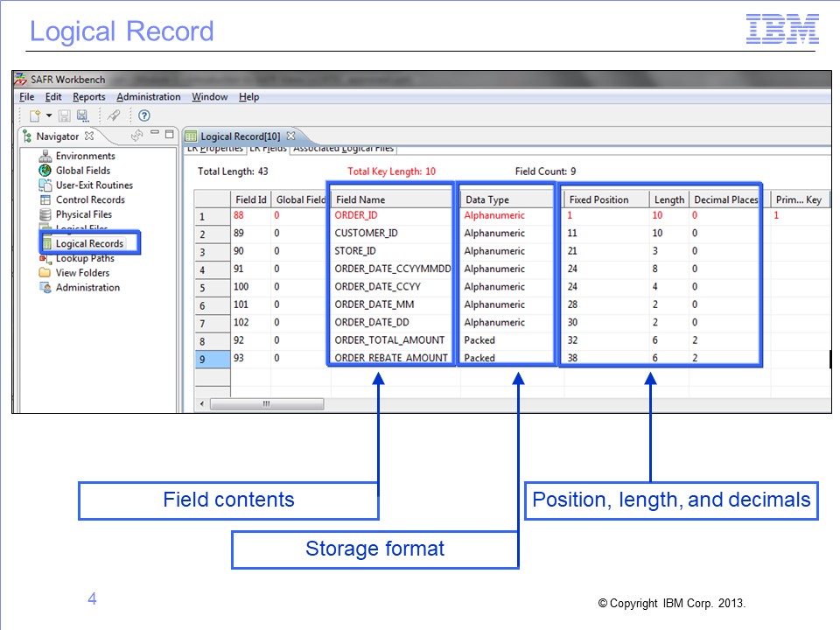Open Help via question mark icon
Viewport: 840px width, 630px height.
(144, 115)
